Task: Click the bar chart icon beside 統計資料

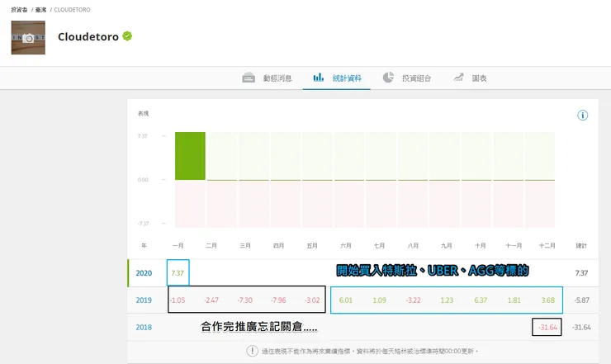Action: click(319, 77)
